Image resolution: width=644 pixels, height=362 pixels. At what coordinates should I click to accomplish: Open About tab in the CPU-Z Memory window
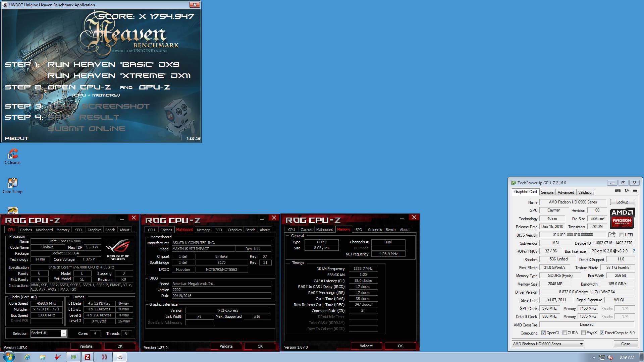405,230
